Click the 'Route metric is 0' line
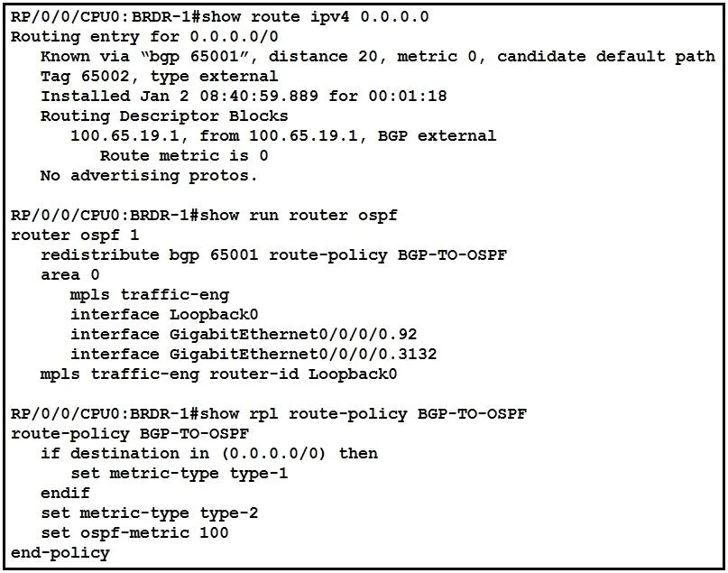The image size is (728, 573). 184,155
